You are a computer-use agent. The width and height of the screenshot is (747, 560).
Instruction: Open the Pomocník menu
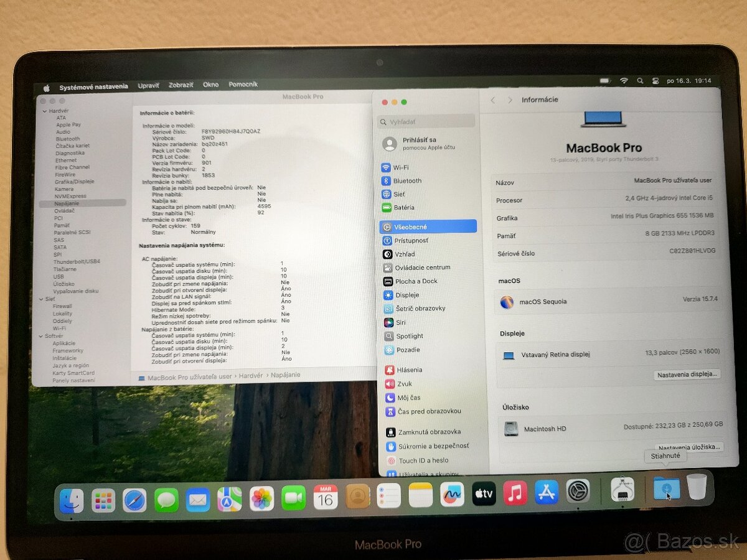click(243, 85)
